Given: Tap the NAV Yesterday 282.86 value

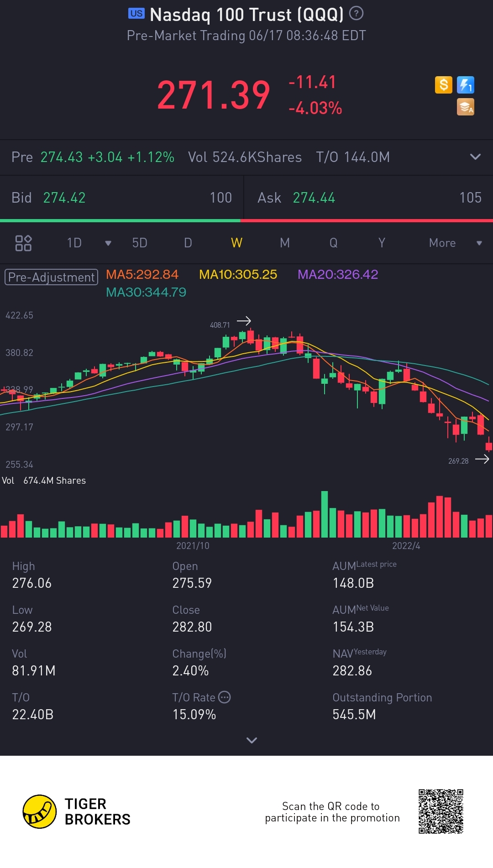Looking at the screenshot, I should coord(352,670).
